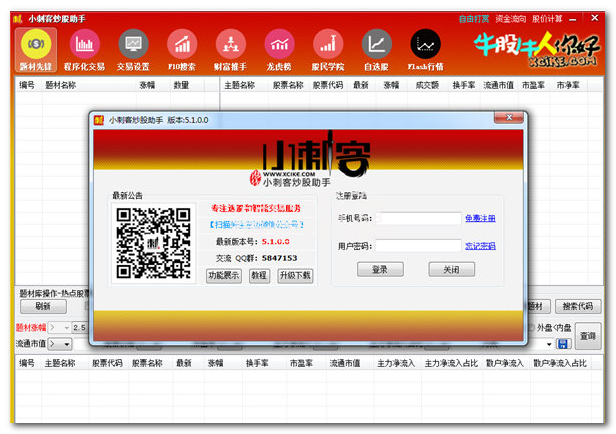Open the 股民学院 toolbar icon
Image resolution: width=616 pixels, height=434 pixels.
tap(328, 49)
